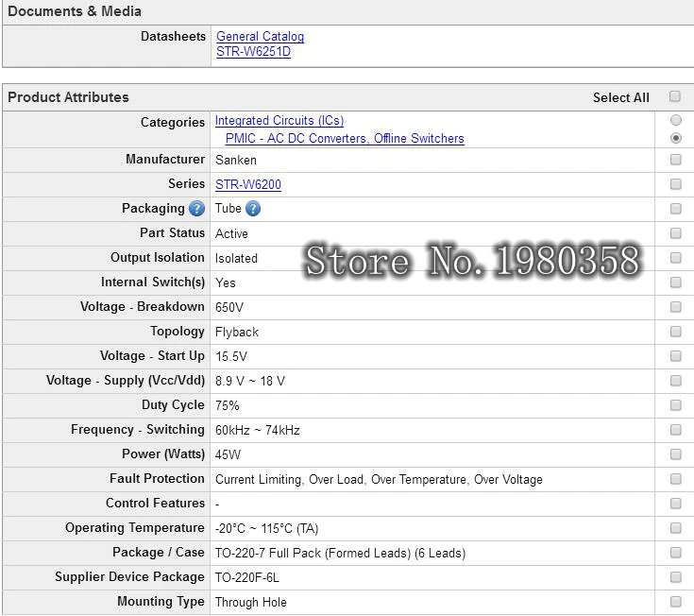Tick the Operating Temperature checkbox

click(675, 528)
